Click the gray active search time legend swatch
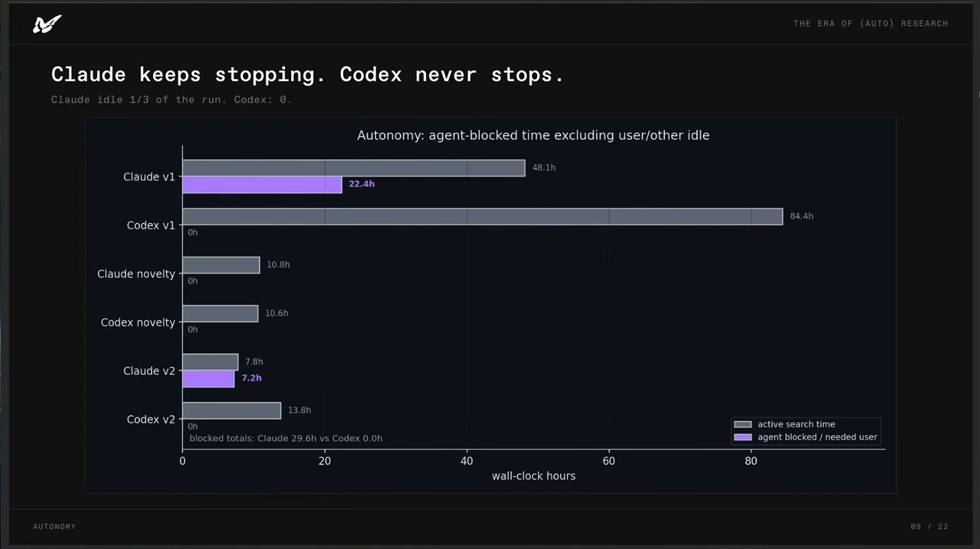 tap(742, 425)
